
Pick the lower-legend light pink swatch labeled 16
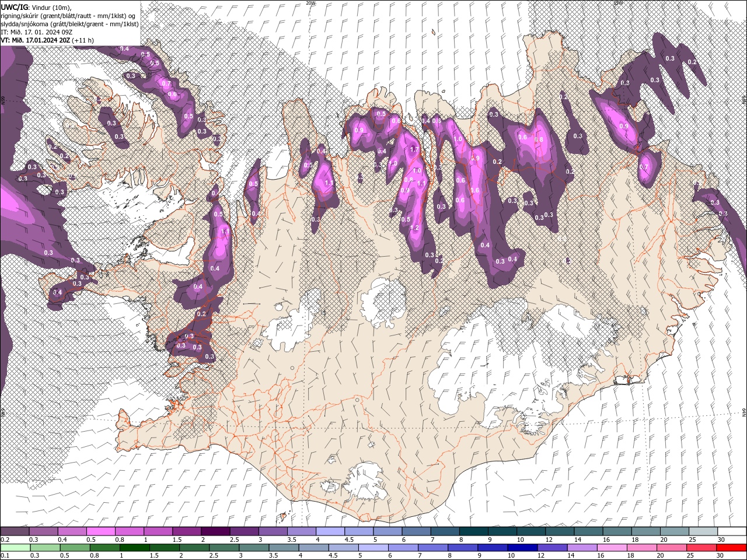611,548
